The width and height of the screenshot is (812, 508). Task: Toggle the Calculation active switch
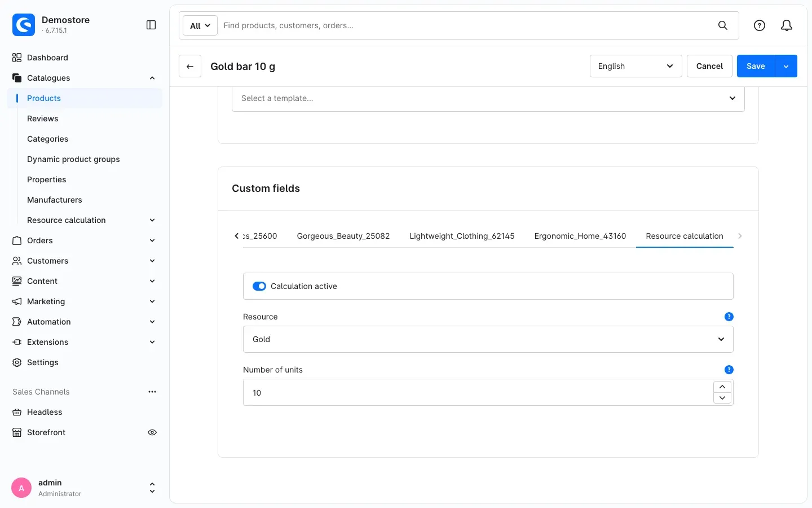[x=259, y=286]
